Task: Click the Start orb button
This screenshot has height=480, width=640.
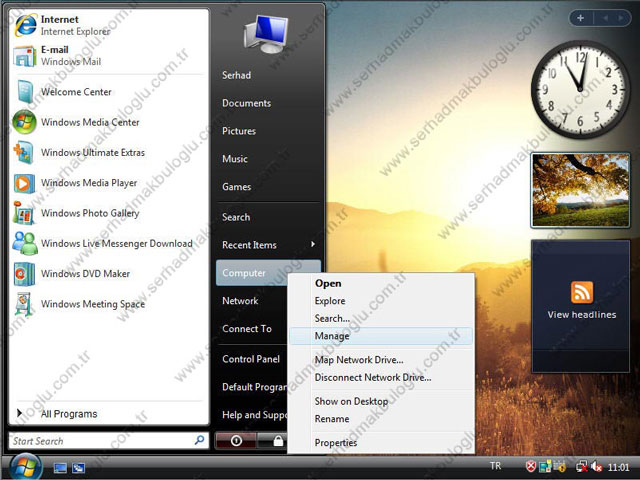Action: coord(25,467)
